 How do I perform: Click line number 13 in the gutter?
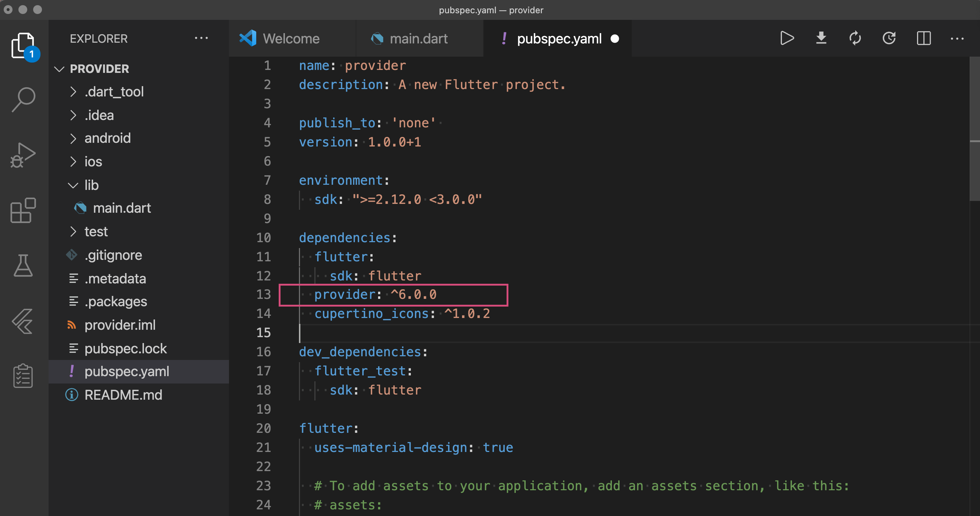[263, 294]
